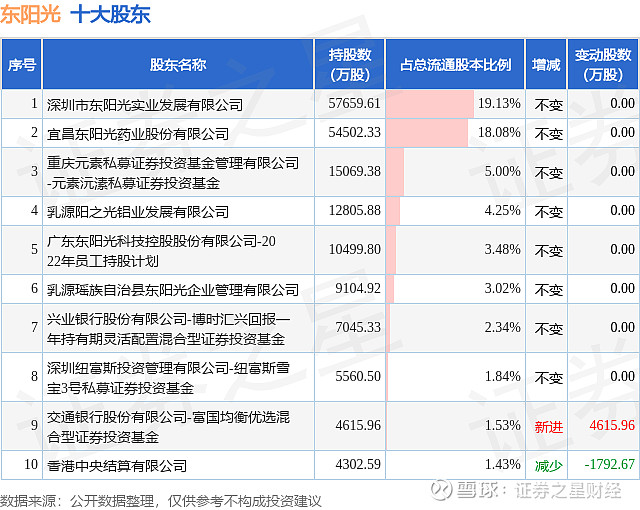Click the green 减少 status in row 10
The width and height of the screenshot is (640, 510).
coord(549,466)
